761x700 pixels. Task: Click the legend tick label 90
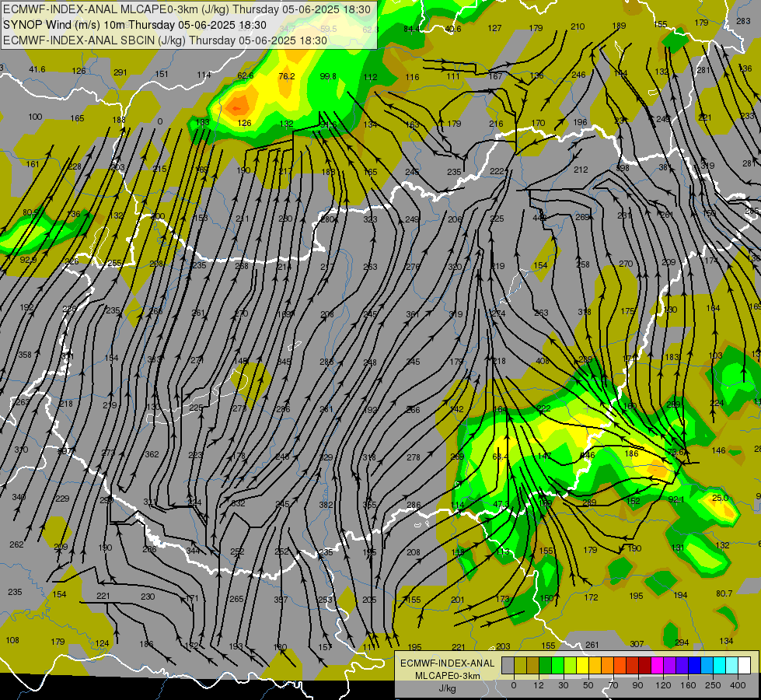[637, 685]
